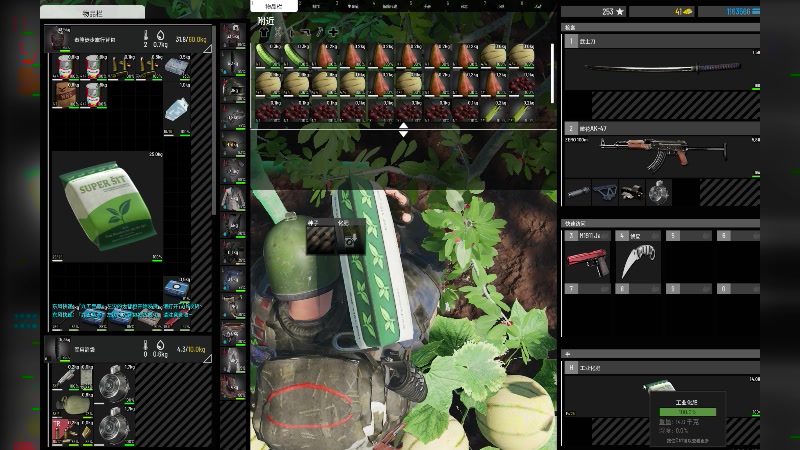The height and width of the screenshot is (450, 800).
Task: Pick the last melon in top row
Action: coord(521,56)
